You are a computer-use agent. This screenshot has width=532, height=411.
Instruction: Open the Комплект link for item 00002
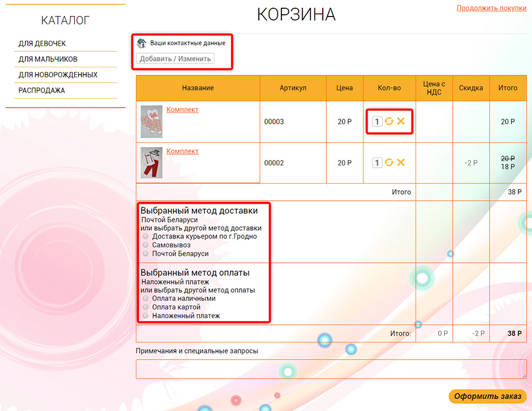point(182,151)
